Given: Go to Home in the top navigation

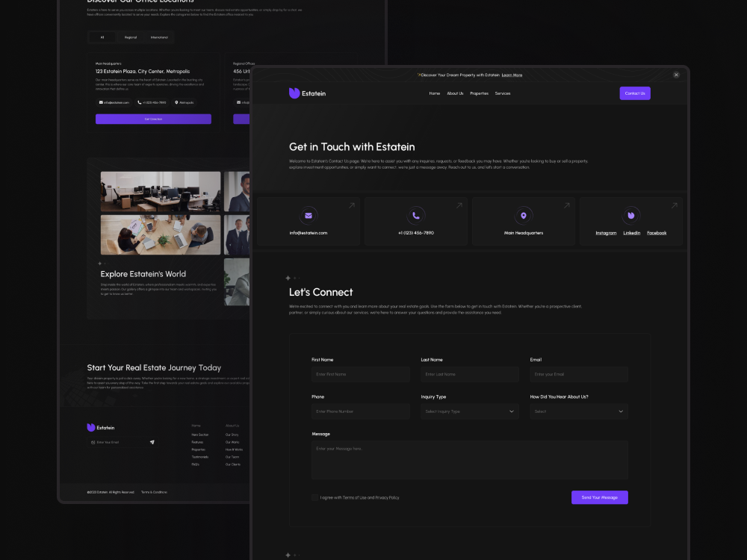Looking at the screenshot, I should [435, 93].
